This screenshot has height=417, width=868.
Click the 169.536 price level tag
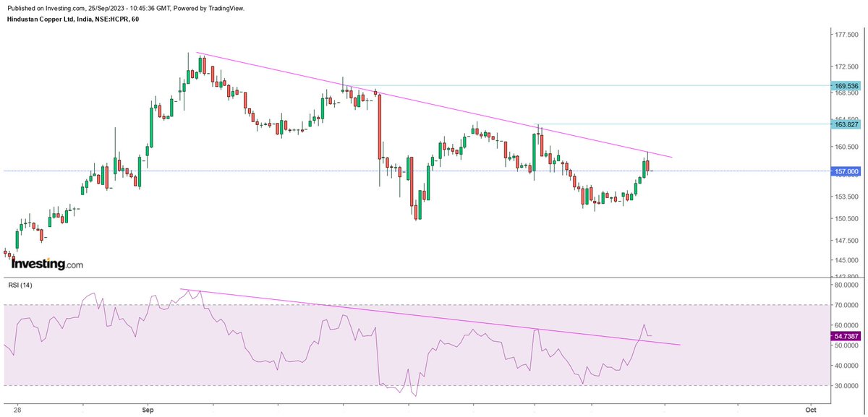click(846, 85)
